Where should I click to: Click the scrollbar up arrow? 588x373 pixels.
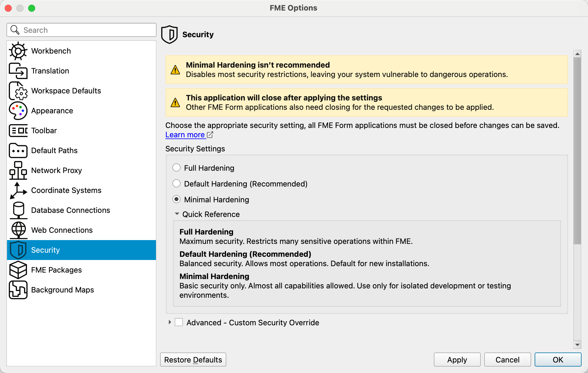point(577,54)
